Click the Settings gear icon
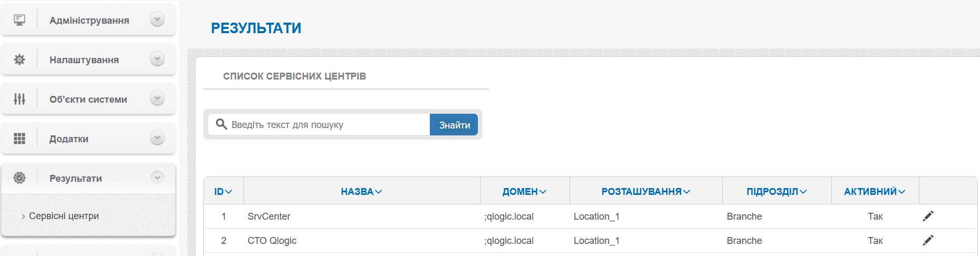The image size is (980, 256). coord(19,60)
